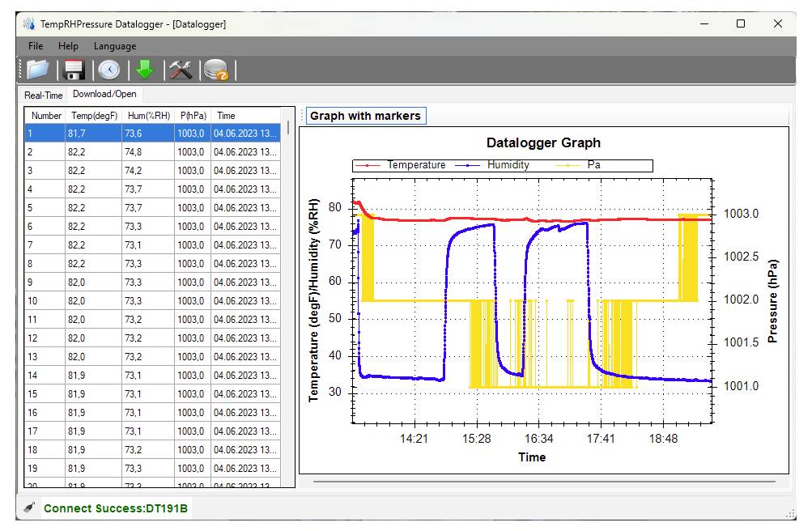Image resolution: width=812 pixels, height=531 pixels.
Task: Click the Graph with markers button
Action: [366, 116]
